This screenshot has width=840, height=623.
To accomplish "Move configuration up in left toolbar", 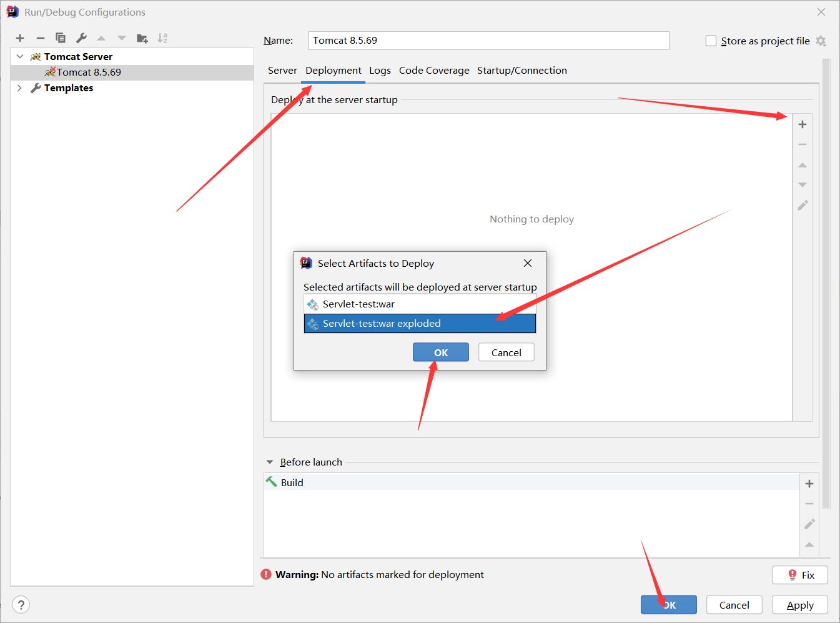I will pyautogui.click(x=101, y=38).
